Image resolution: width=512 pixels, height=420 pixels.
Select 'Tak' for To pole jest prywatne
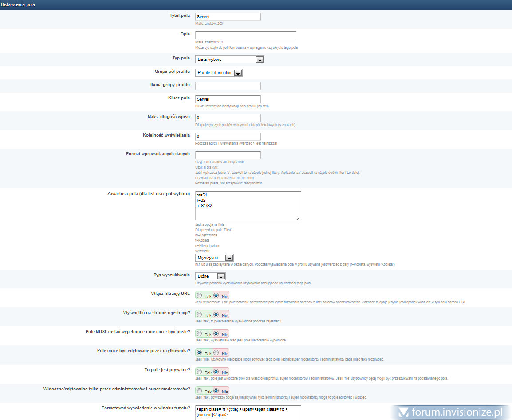pyautogui.click(x=199, y=372)
